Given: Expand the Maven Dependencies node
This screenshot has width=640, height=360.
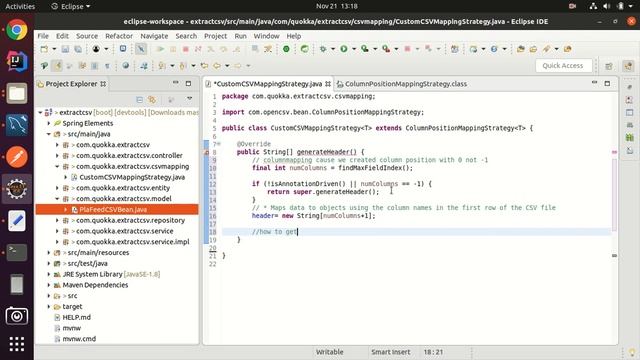Looking at the screenshot, I should tap(49, 285).
